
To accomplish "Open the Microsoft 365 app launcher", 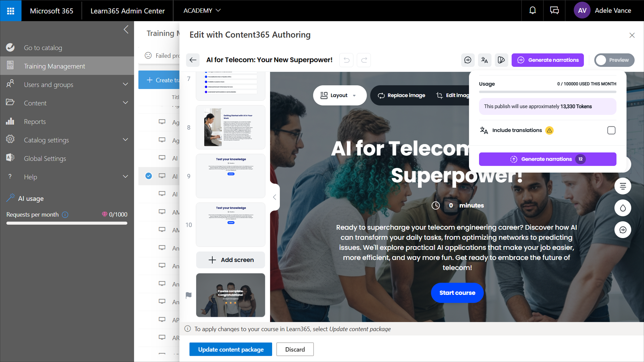I will click(11, 11).
